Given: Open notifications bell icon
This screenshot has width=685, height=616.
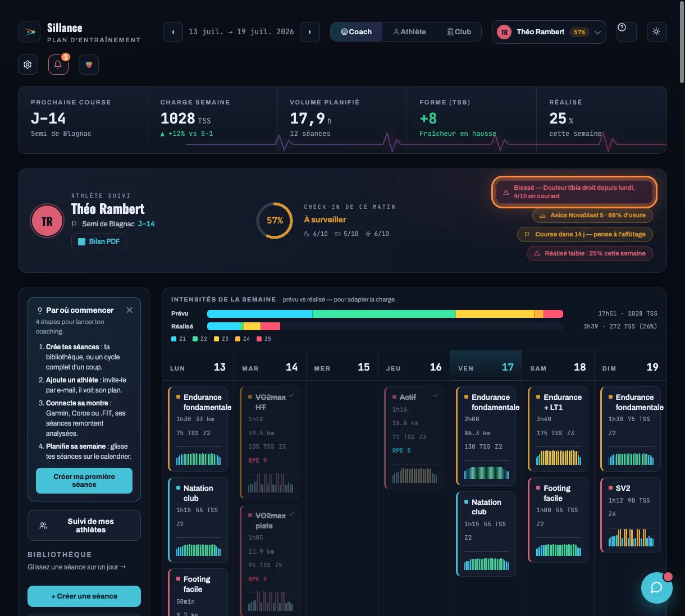Looking at the screenshot, I should pyautogui.click(x=58, y=65).
